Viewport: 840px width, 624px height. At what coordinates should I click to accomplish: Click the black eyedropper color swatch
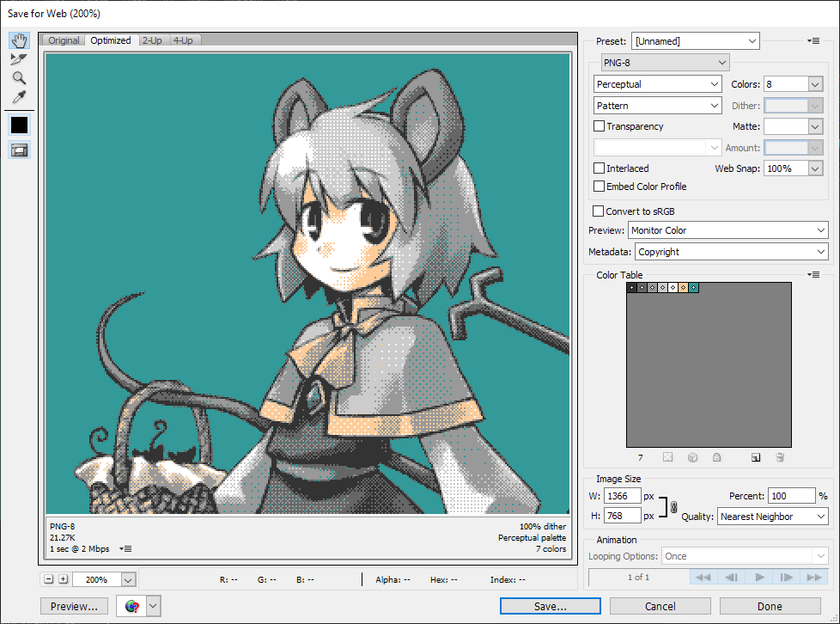(19, 125)
